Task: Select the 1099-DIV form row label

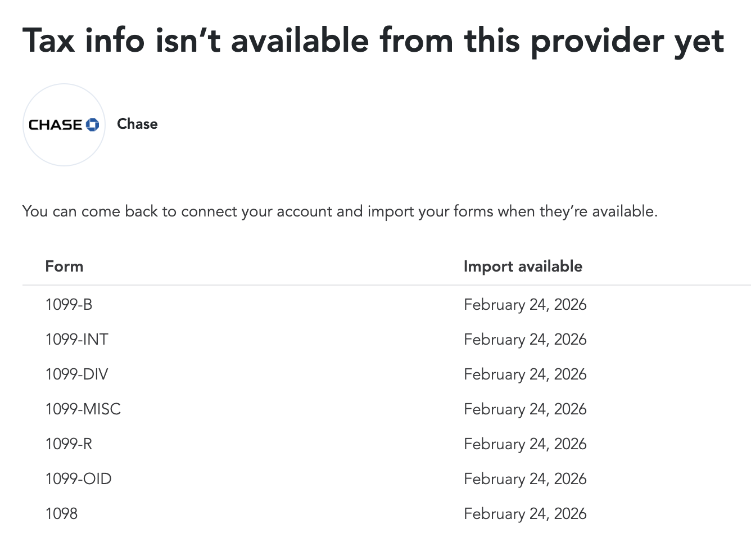Action: (x=76, y=374)
